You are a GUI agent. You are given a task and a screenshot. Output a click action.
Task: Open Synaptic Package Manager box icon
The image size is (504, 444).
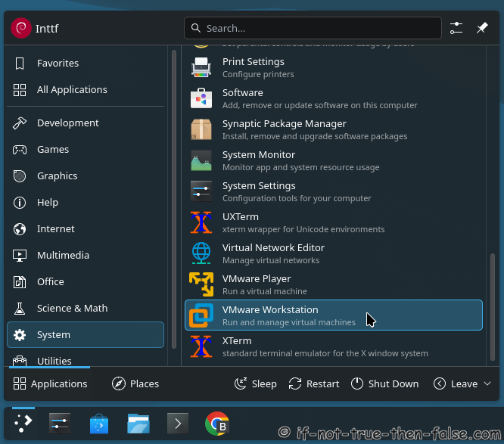tap(201, 129)
